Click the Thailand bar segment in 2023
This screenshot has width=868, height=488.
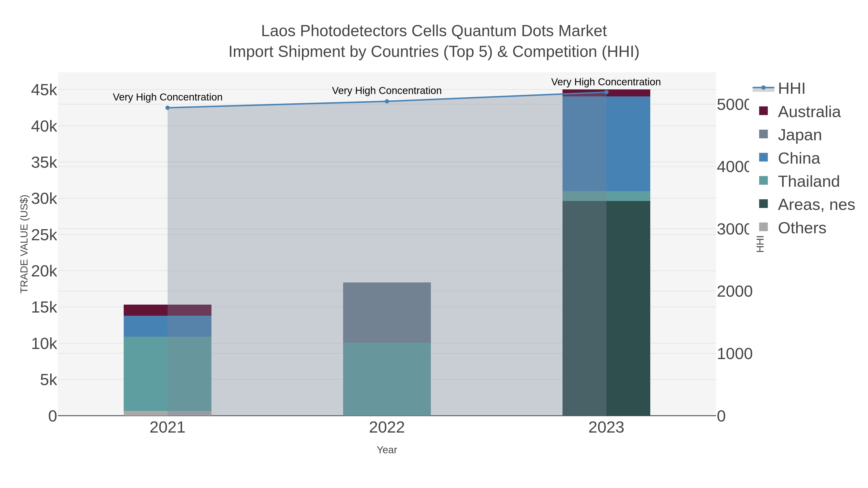click(x=606, y=196)
